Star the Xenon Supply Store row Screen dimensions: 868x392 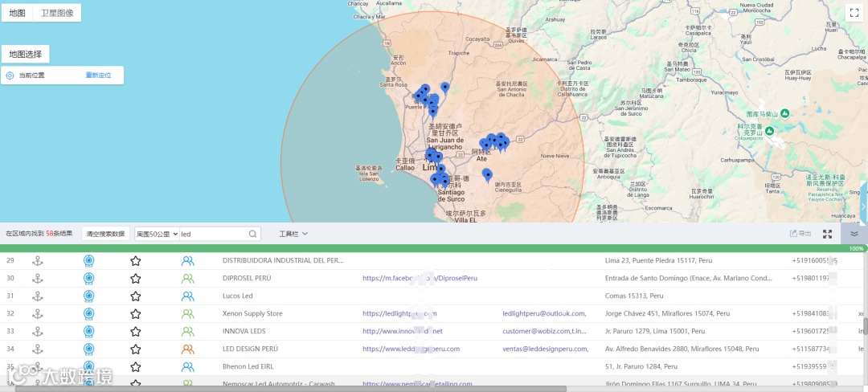(x=136, y=314)
